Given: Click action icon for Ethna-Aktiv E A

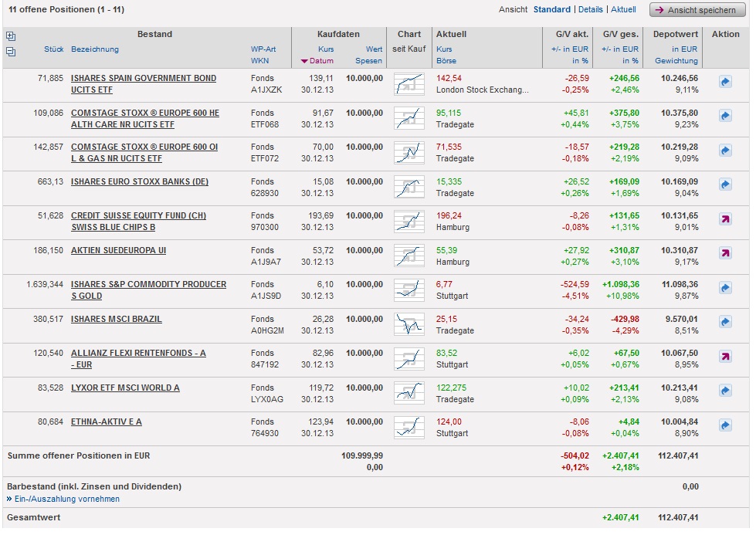Looking at the screenshot, I should (725, 425).
